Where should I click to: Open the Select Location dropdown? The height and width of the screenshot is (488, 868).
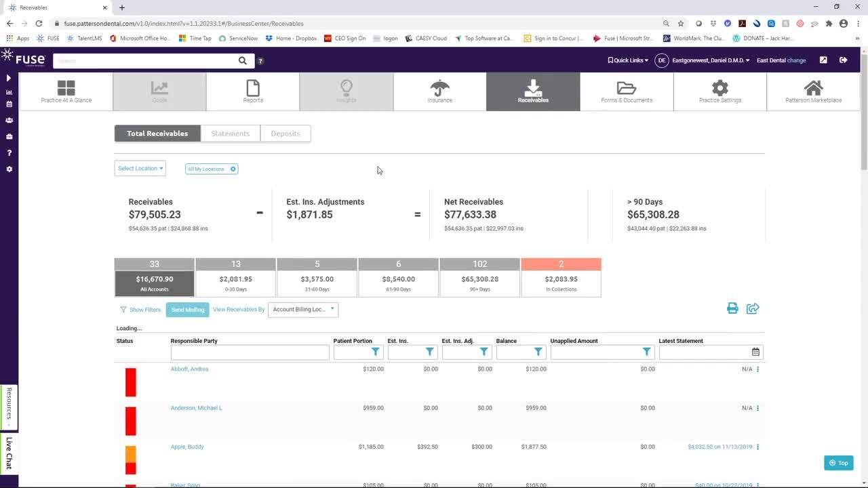(140, 168)
